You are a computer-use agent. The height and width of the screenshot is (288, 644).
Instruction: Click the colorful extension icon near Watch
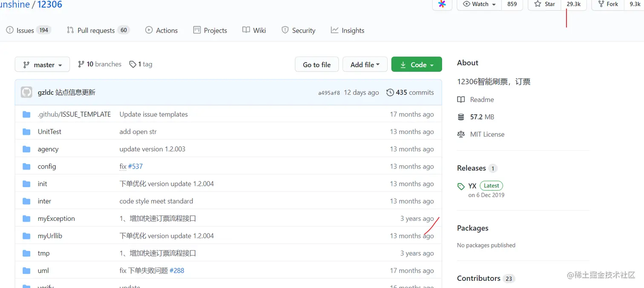(442, 4)
